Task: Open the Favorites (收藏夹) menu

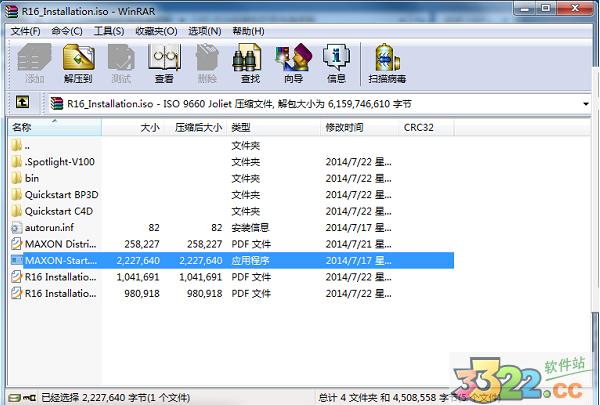Action: click(x=156, y=31)
